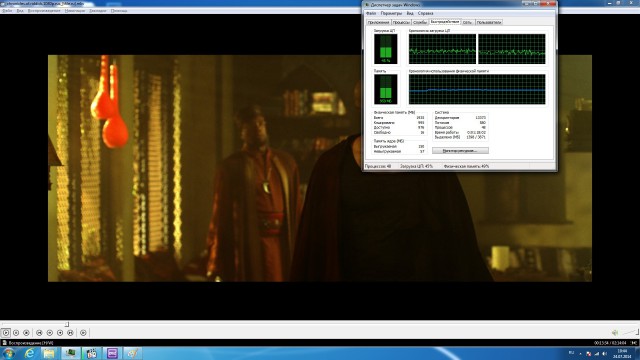Open the Параметры menu in Task Manager

391,13
